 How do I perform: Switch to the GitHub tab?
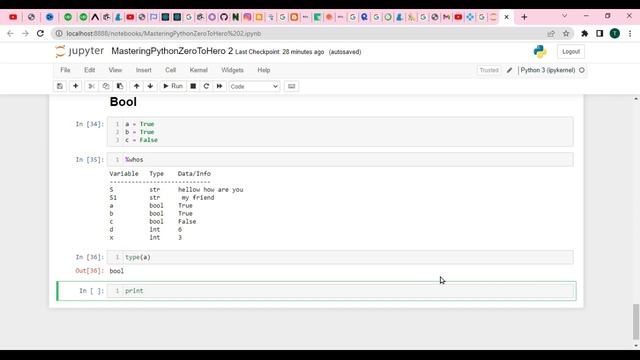[224, 17]
